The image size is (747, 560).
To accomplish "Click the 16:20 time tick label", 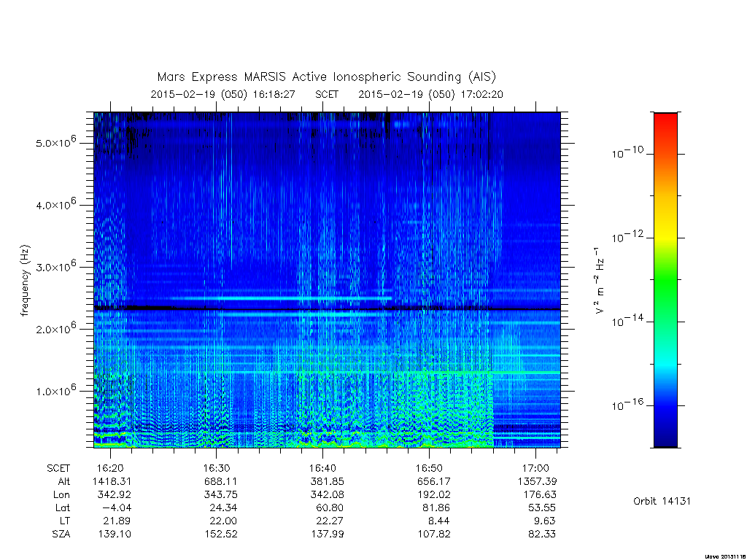I will (x=111, y=468).
